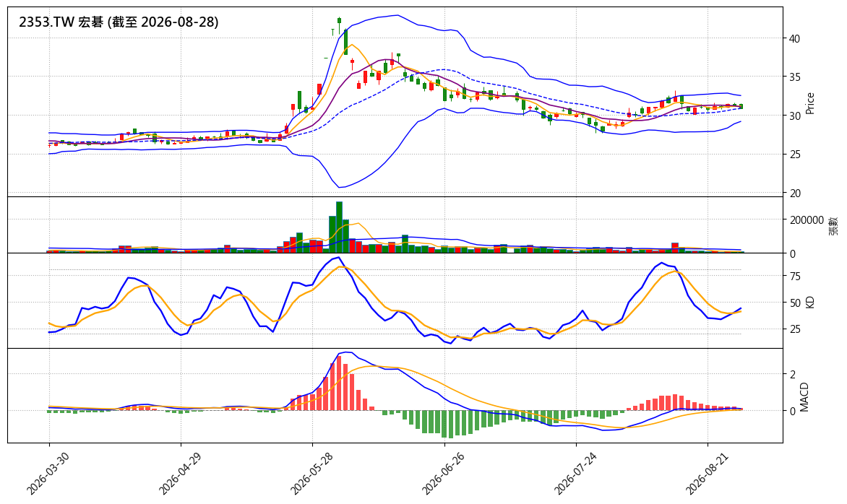This screenshot has height=504, width=847.
Task: Click the 2026-05-28 date label
Action: pos(311,473)
